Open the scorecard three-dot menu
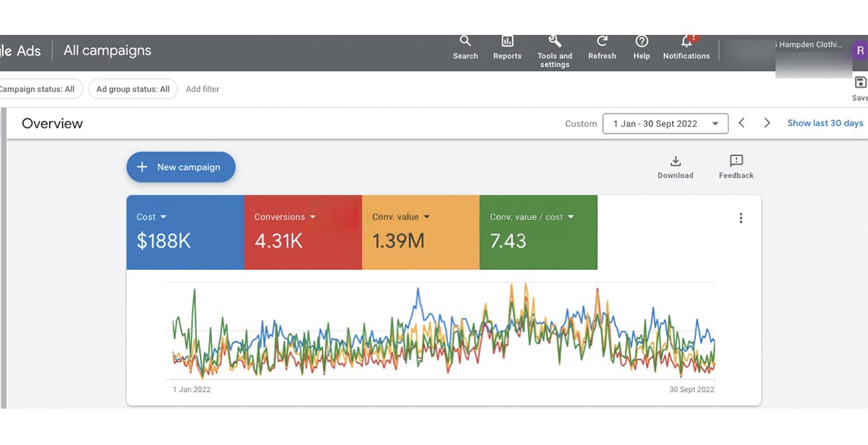868x445 pixels. (740, 218)
